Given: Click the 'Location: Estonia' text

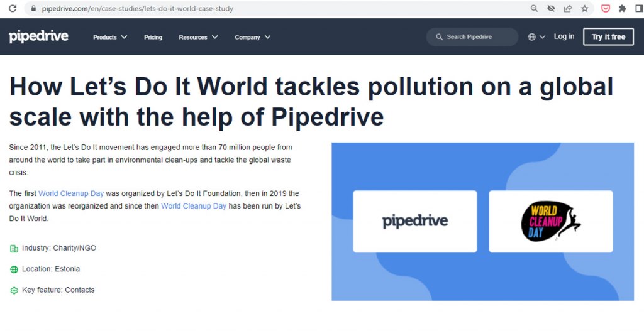Looking at the screenshot, I should [51, 269].
